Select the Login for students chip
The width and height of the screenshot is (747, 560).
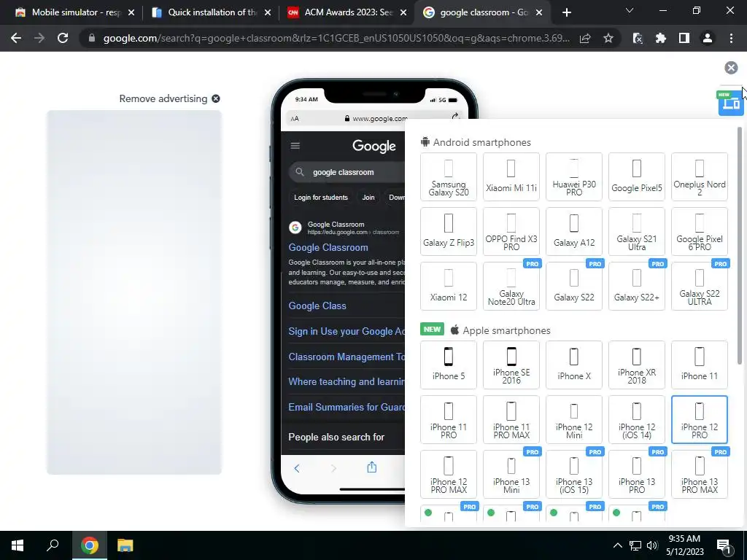coord(321,197)
